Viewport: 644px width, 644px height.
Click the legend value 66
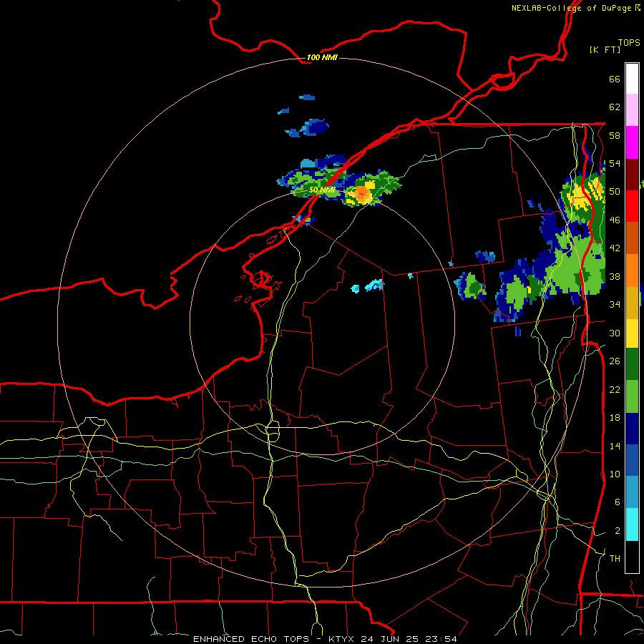pos(615,79)
